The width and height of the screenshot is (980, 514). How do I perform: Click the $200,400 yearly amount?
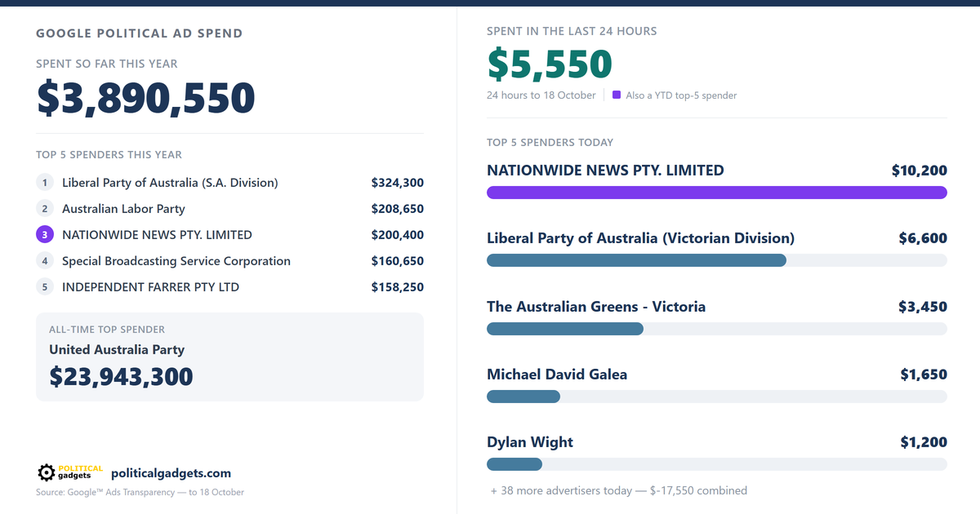click(398, 235)
